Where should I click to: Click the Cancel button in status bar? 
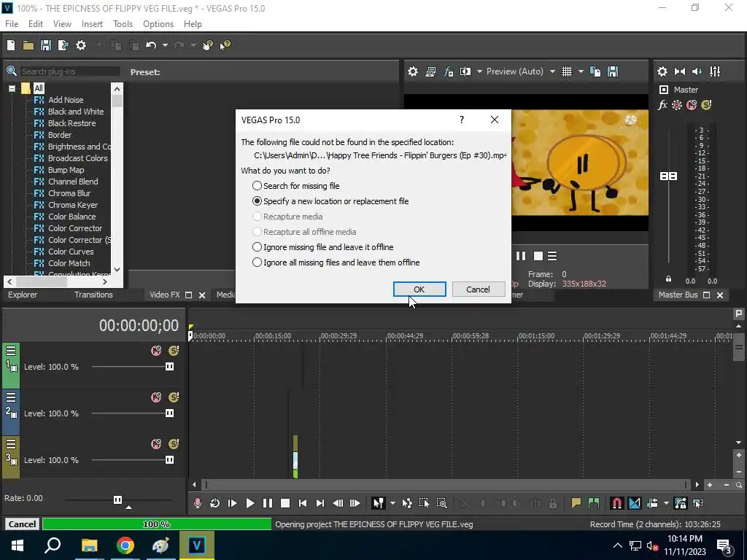tap(22, 524)
